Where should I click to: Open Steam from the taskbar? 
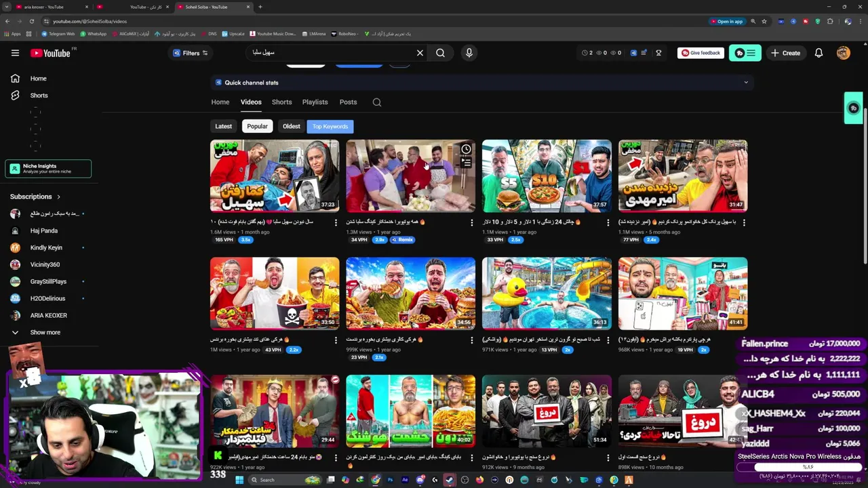tap(450, 480)
